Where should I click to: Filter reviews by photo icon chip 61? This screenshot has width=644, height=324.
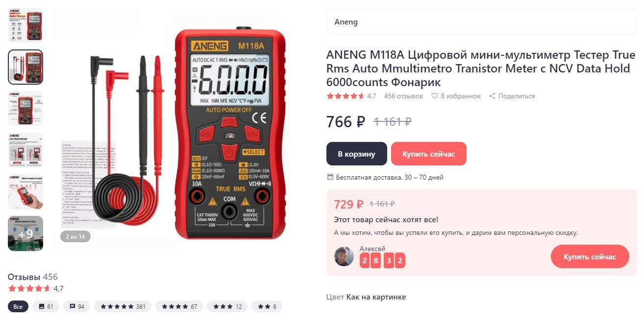click(46, 307)
